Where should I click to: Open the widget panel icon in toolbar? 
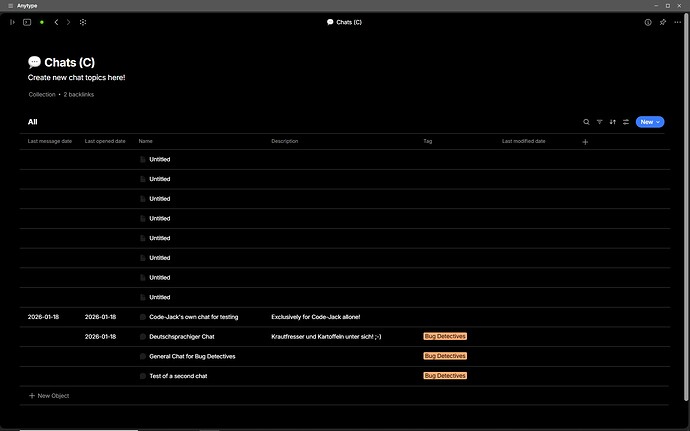tap(27, 22)
